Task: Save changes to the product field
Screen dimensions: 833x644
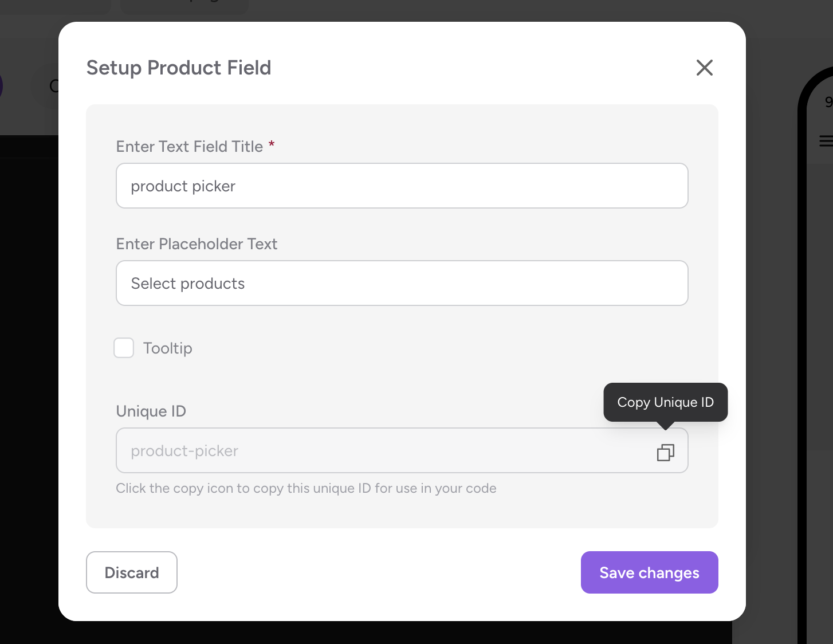Action: click(649, 572)
